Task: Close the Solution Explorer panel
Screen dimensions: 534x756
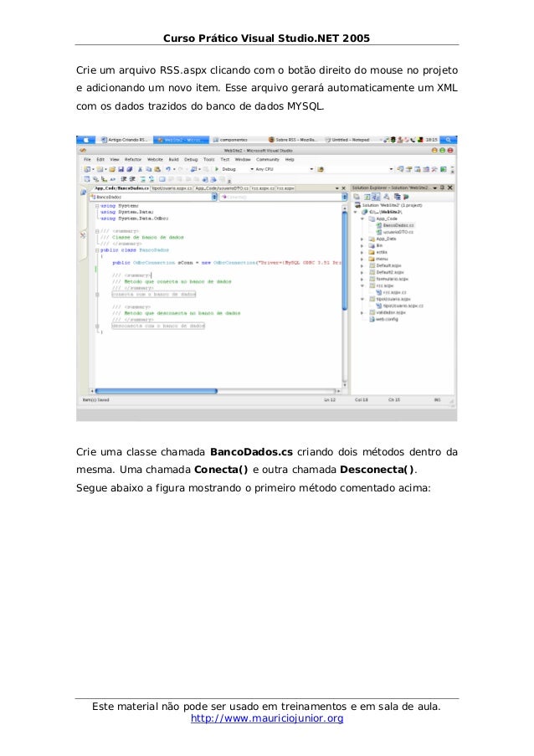Action: pyautogui.click(x=450, y=188)
